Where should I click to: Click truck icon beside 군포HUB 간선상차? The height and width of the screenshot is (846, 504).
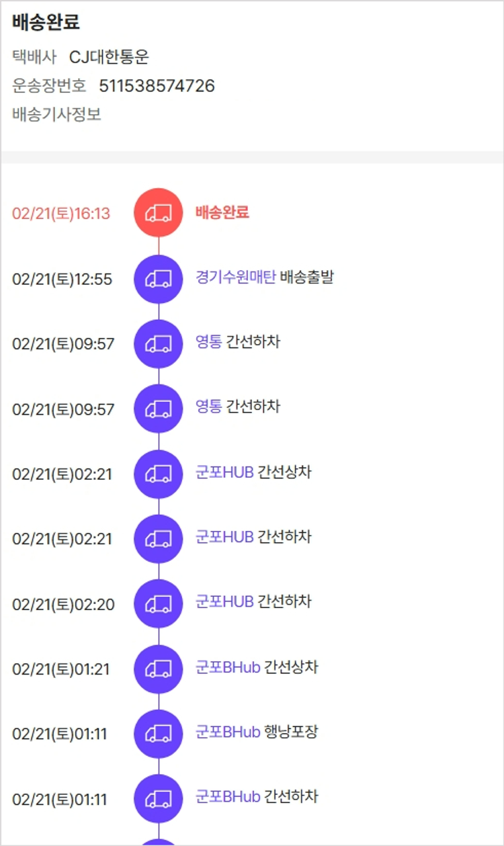159,474
